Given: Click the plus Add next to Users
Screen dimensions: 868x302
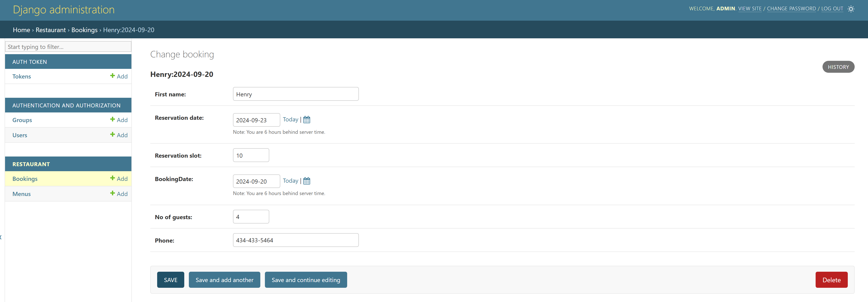Looking at the screenshot, I should (119, 135).
